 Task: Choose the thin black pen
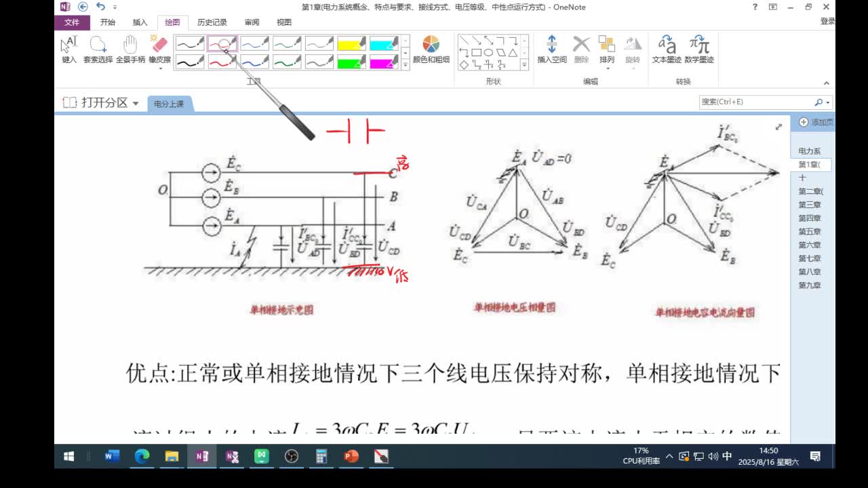coord(190,44)
